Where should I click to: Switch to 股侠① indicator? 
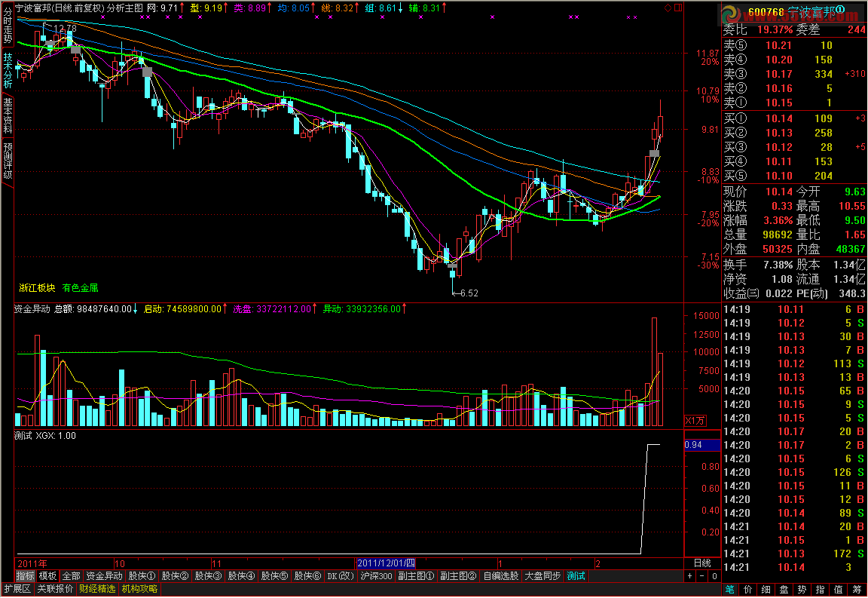click(142, 576)
